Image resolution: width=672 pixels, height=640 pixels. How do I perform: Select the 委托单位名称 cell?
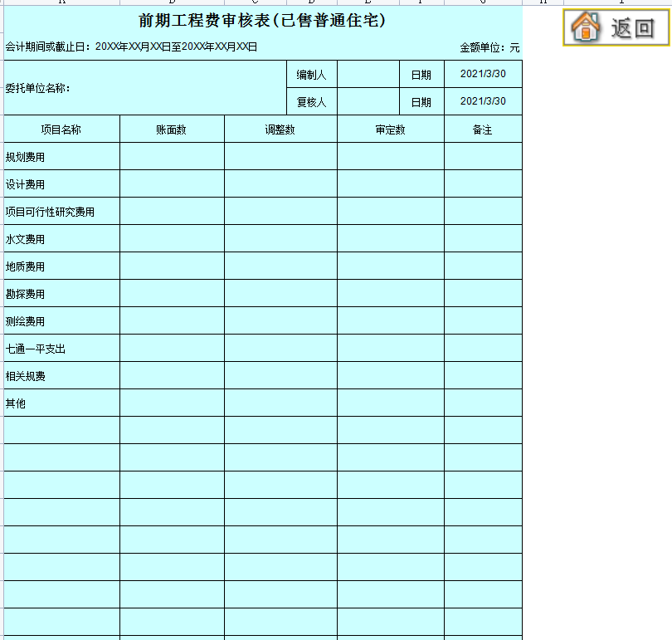tap(50, 87)
